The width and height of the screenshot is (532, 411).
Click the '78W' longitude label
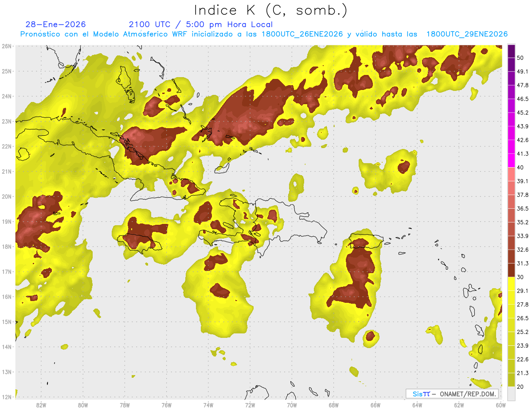pos(125,405)
